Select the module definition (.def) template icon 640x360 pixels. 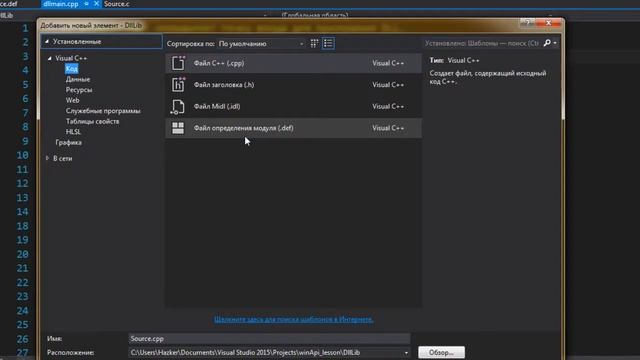click(x=178, y=128)
